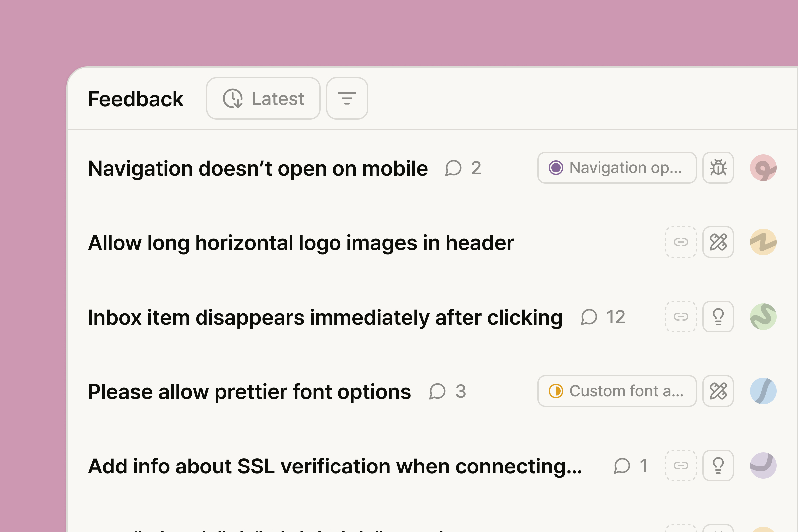Open the 12 comments on Inbox item row
The height and width of the screenshot is (532, 798).
coord(603,317)
